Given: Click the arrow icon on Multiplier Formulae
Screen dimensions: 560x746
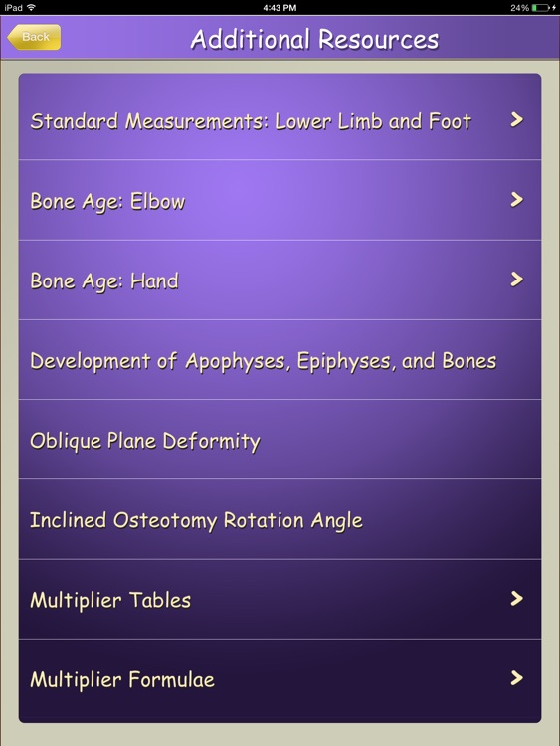Looking at the screenshot, I should pos(516,678).
